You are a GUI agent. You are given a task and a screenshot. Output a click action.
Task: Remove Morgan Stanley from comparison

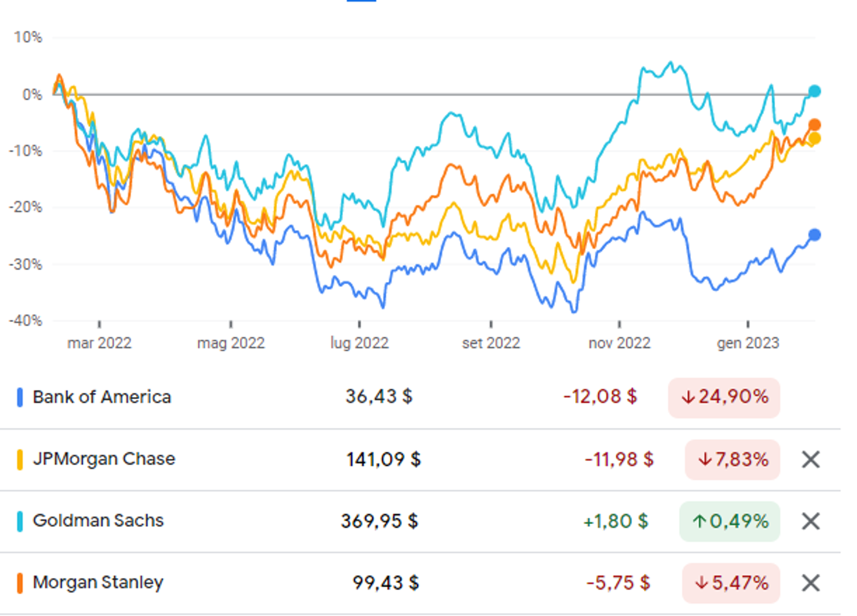pos(811,583)
